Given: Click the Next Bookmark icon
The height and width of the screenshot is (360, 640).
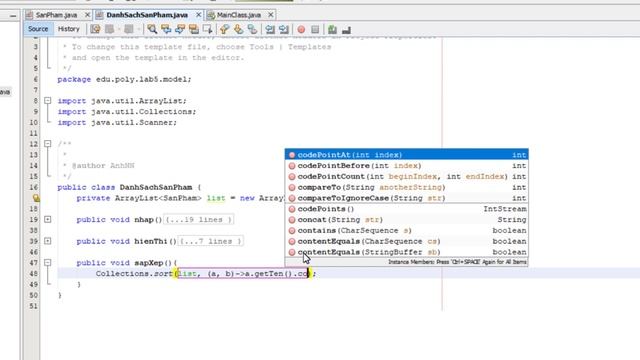Looking at the screenshot, I should pos(238,29).
